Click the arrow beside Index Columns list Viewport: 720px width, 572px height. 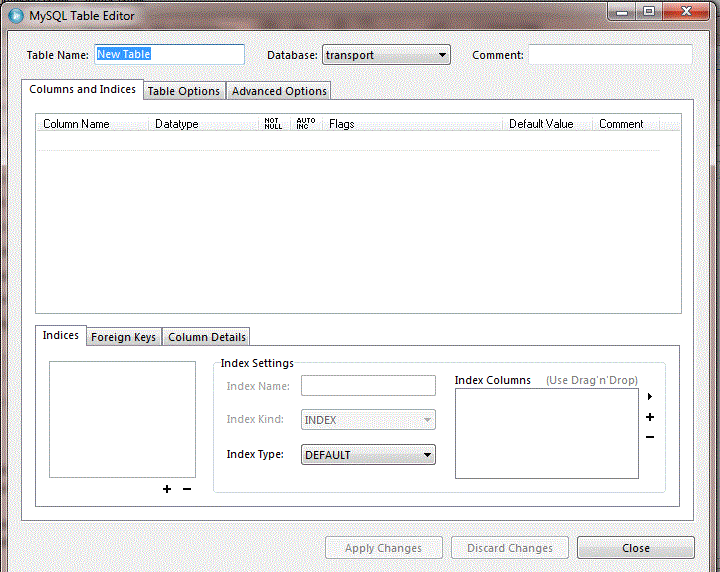point(650,396)
